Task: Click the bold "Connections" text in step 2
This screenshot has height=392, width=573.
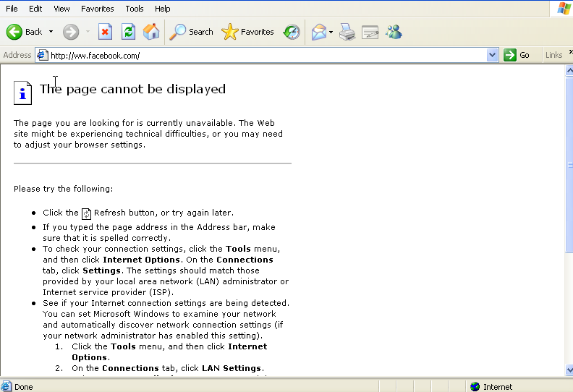Action: 130,368
